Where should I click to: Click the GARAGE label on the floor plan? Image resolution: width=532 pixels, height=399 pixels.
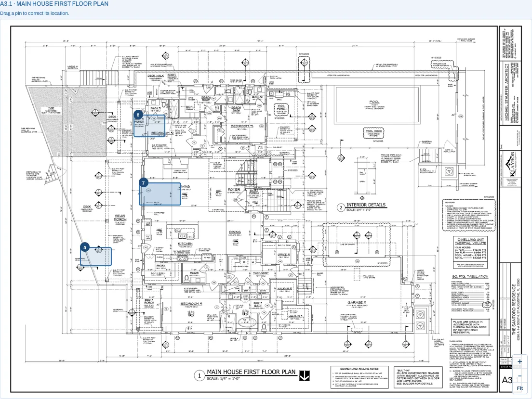(356, 302)
